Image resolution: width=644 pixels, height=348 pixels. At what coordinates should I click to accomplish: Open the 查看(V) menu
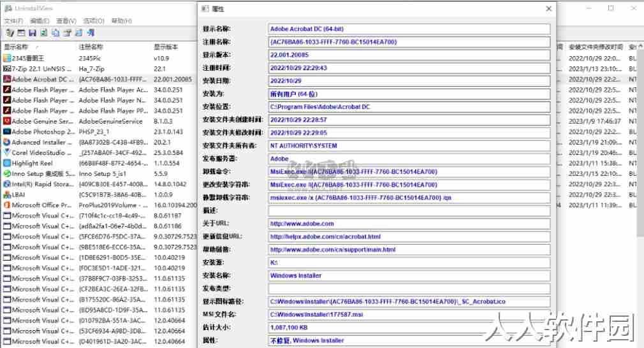click(x=66, y=21)
